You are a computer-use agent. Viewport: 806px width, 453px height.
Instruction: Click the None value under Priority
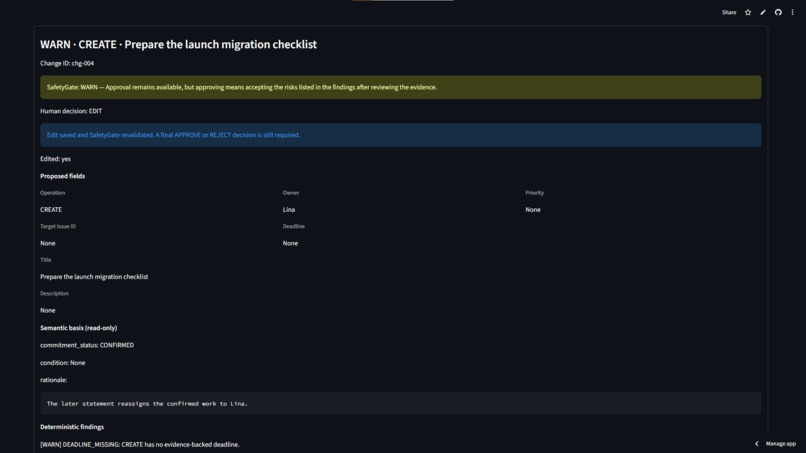coord(533,209)
